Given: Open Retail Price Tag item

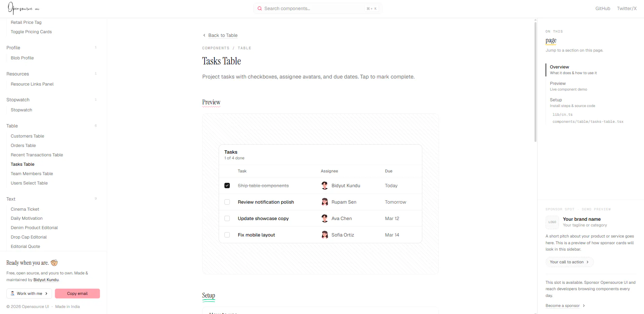Looking at the screenshot, I should point(26,22).
